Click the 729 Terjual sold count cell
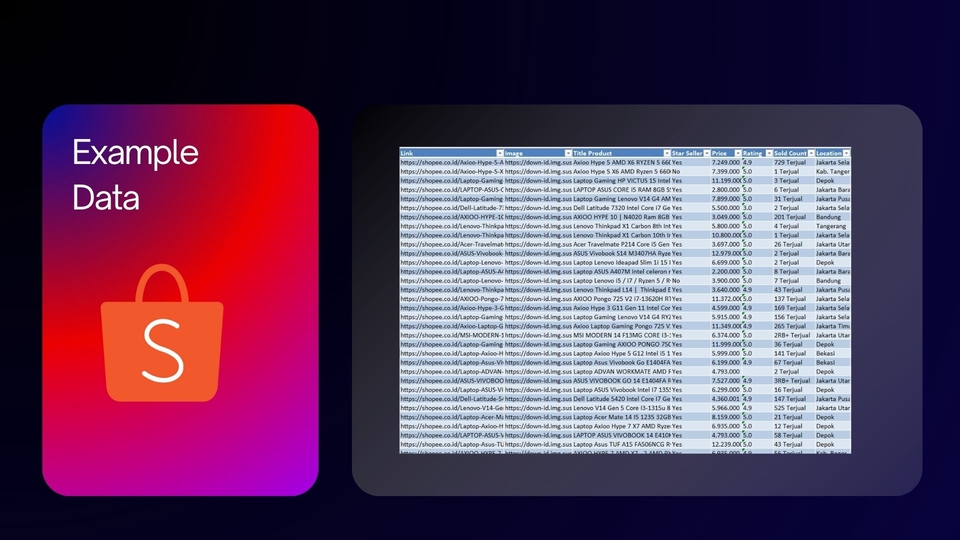Viewport: 960px width, 540px height. click(x=792, y=162)
